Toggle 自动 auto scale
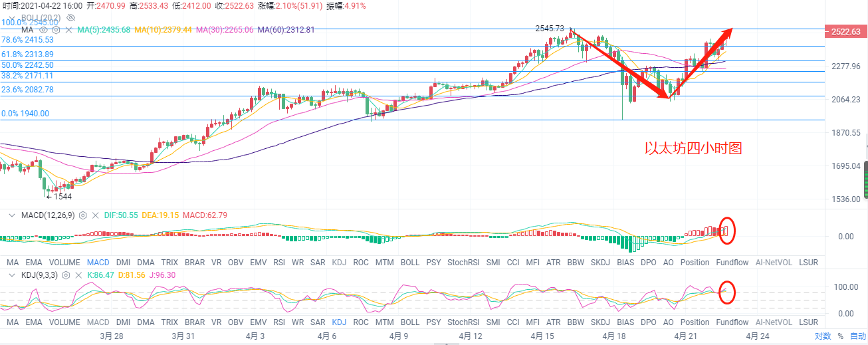The height and width of the screenshot is (345, 868). (857, 336)
